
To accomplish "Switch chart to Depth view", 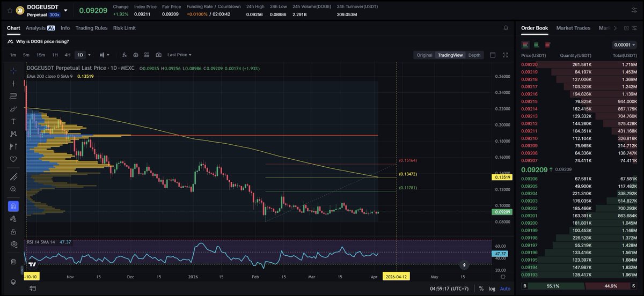I will point(474,55).
